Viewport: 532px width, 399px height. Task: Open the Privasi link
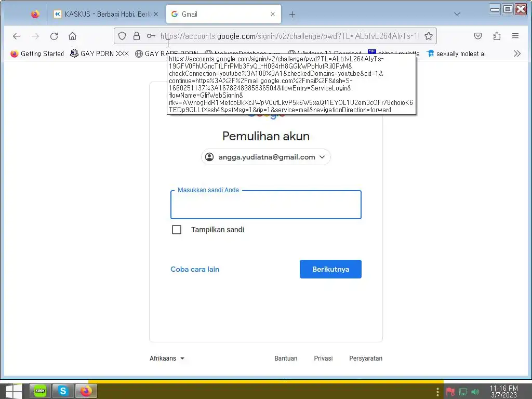pyautogui.click(x=323, y=358)
